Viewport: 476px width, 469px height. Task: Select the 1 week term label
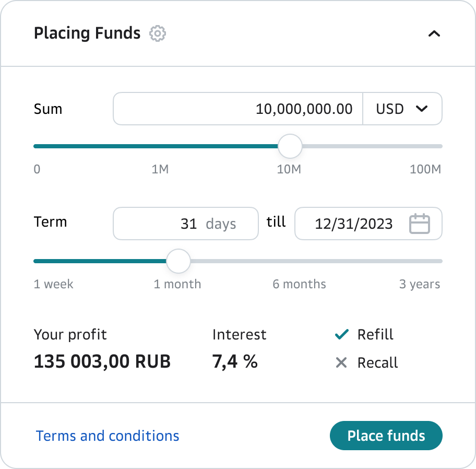pos(53,284)
